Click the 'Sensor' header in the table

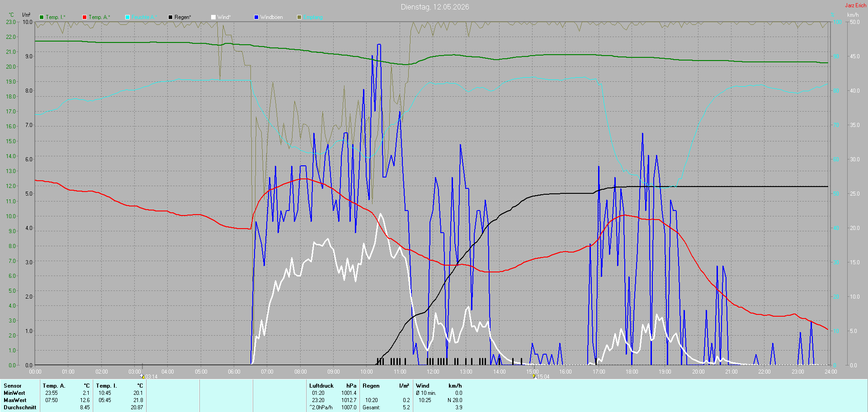[x=13, y=386]
